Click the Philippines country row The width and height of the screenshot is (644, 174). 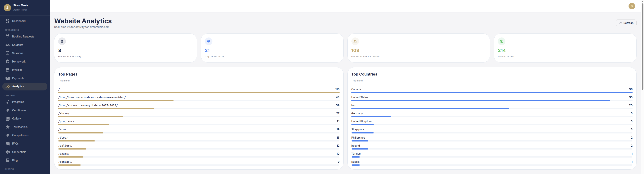coord(492,139)
